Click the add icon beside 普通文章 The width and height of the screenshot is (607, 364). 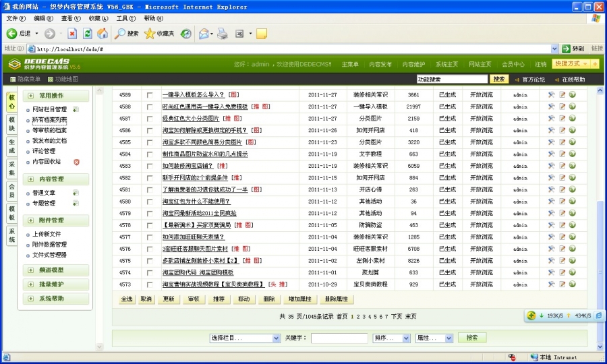(x=76, y=193)
